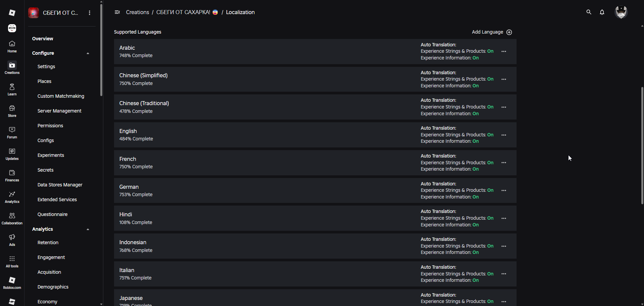This screenshot has width=644, height=306.
Task: Open the Finances icon in left rail
Action: point(12,175)
